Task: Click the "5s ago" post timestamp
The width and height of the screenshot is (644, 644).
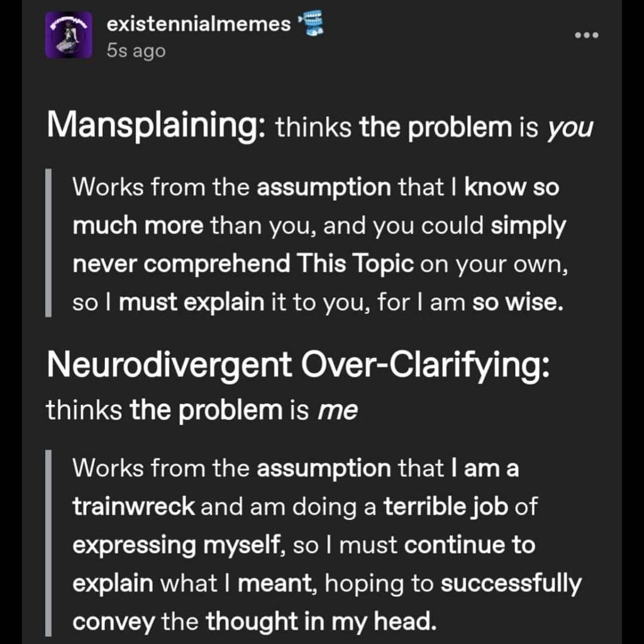Action: [x=136, y=51]
